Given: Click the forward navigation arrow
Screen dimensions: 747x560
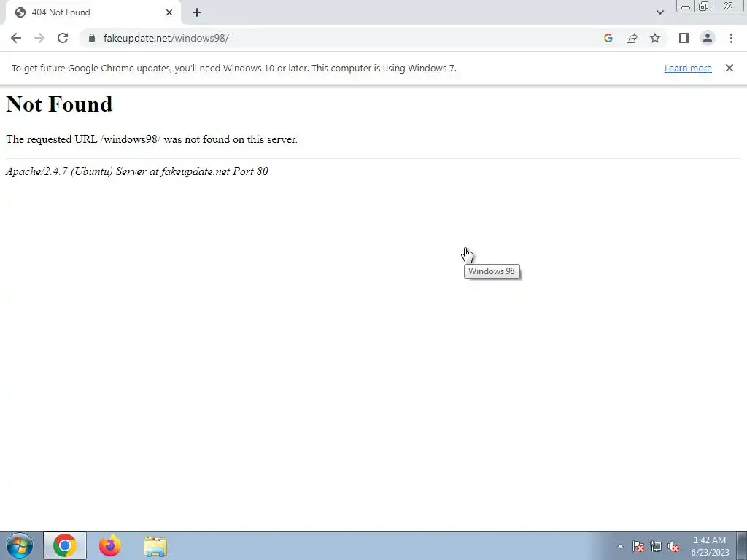Looking at the screenshot, I should 39,38.
